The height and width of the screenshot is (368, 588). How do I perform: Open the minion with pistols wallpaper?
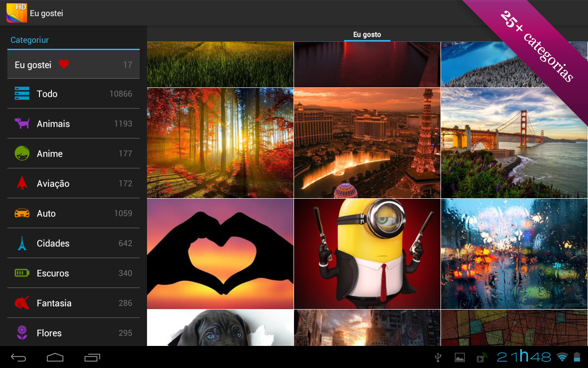pos(367,253)
